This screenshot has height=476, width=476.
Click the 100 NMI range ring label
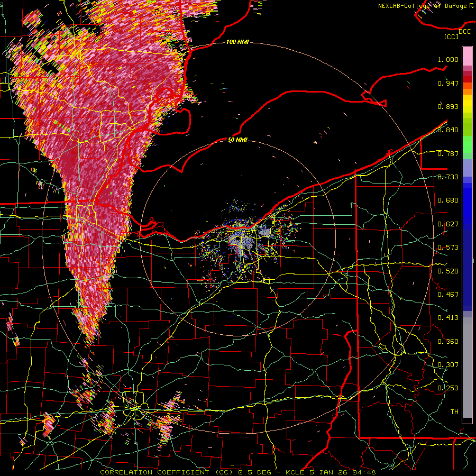pyautogui.click(x=237, y=42)
